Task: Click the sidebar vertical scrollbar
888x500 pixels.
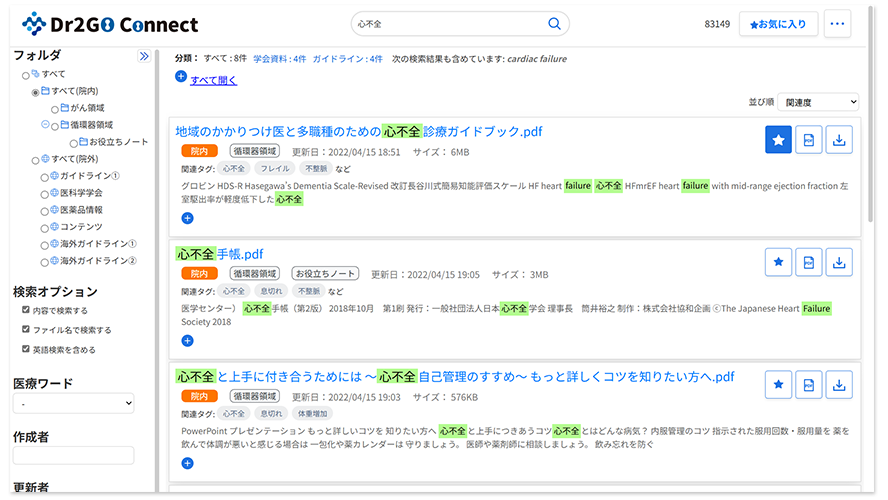Action: [157, 272]
